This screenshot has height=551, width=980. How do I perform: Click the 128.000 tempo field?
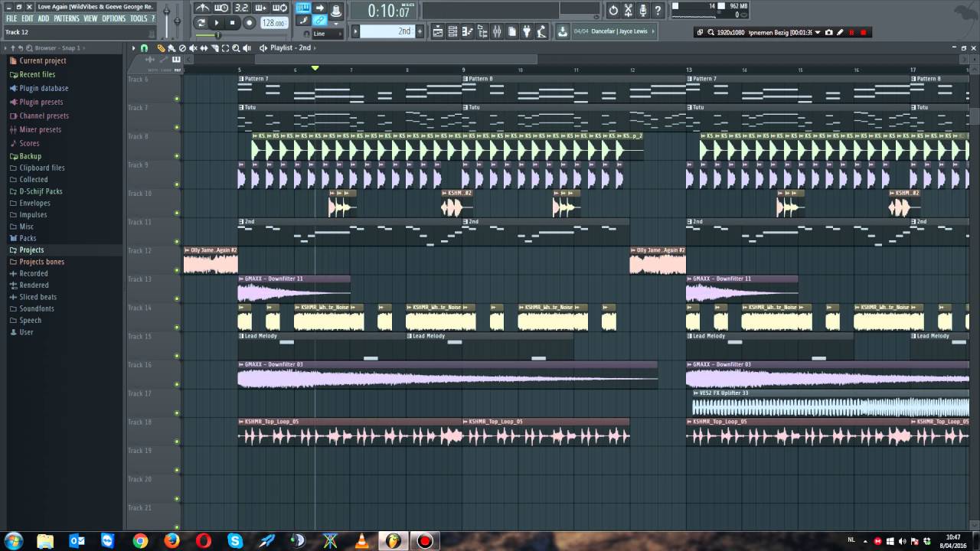coord(273,23)
